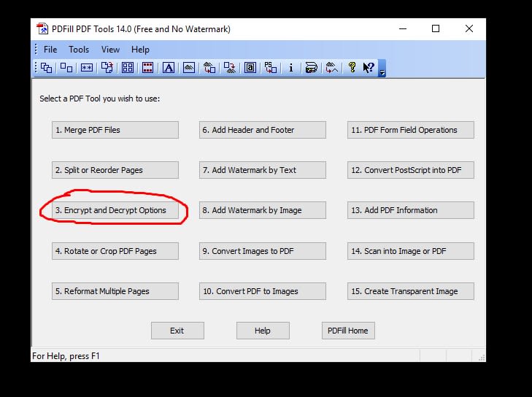Viewport: 532px width, 397px height.
Task: Click the Transparent Image toolbar icon
Action: pos(332,68)
